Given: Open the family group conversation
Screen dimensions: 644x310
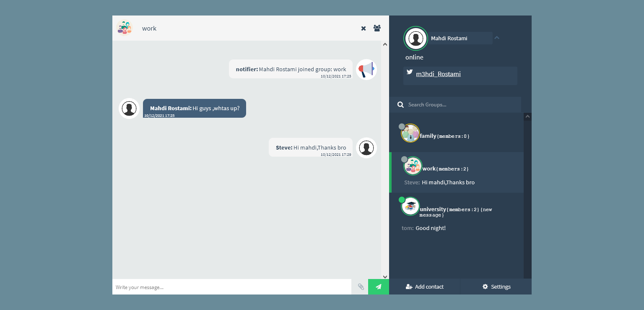Looking at the screenshot, I should pyautogui.click(x=456, y=134).
